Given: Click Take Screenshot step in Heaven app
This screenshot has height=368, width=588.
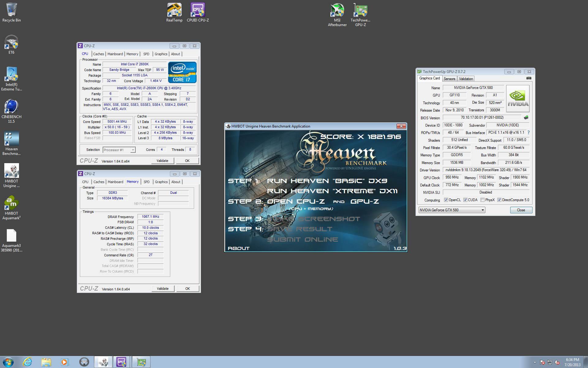Looking at the screenshot, I should tap(314, 219).
